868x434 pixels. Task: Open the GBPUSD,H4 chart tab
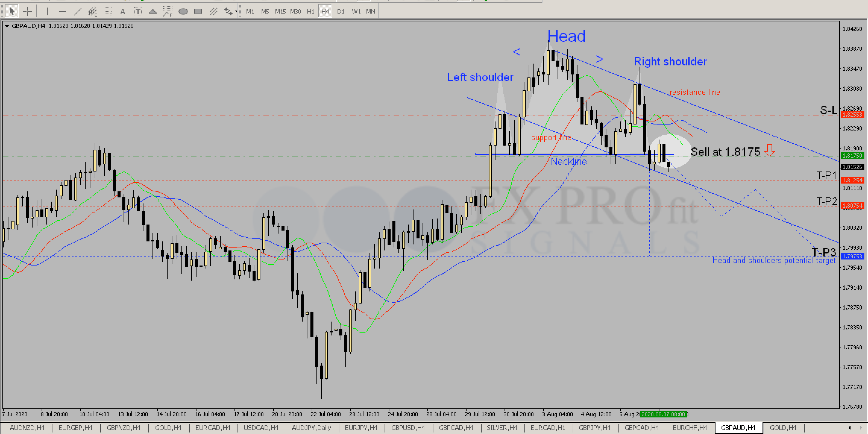tap(408, 428)
